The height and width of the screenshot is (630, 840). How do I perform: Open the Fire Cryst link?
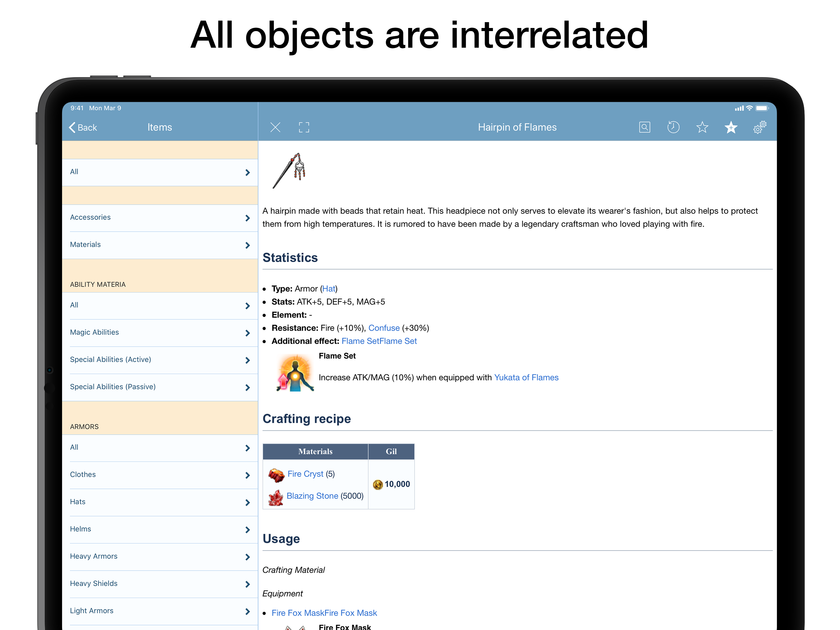click(305, 474)
